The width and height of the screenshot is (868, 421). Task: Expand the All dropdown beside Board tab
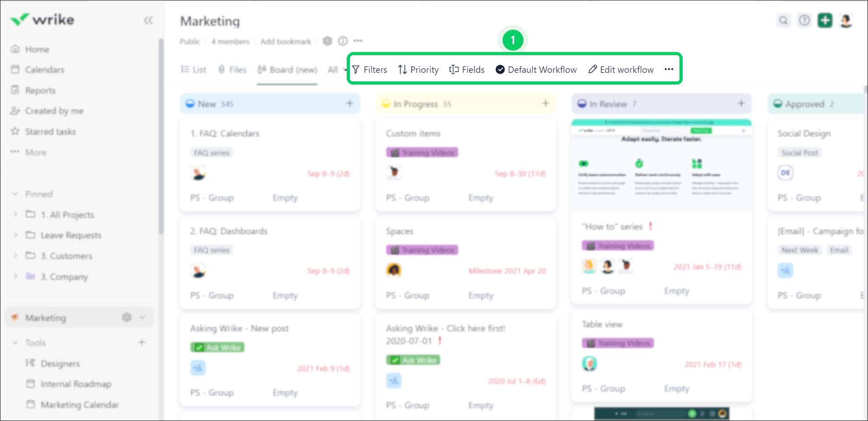pos(336,70)
